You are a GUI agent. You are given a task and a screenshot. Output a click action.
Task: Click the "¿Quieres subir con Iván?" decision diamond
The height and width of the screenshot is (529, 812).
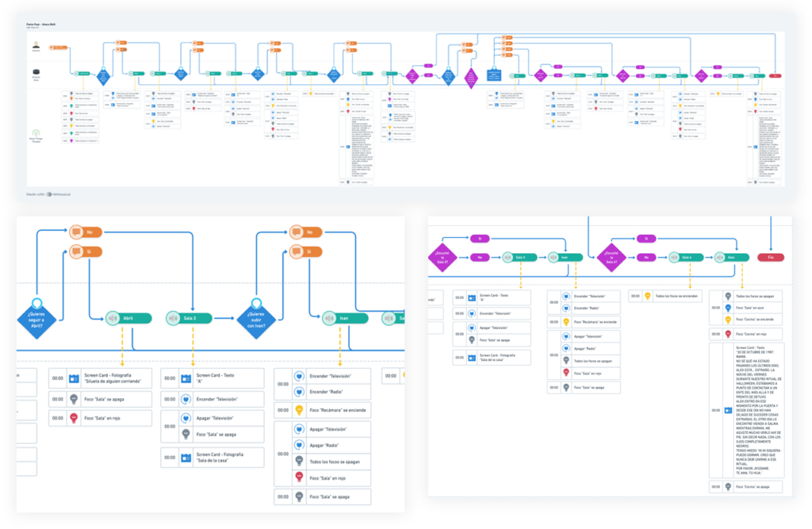(x=256, y=319)
